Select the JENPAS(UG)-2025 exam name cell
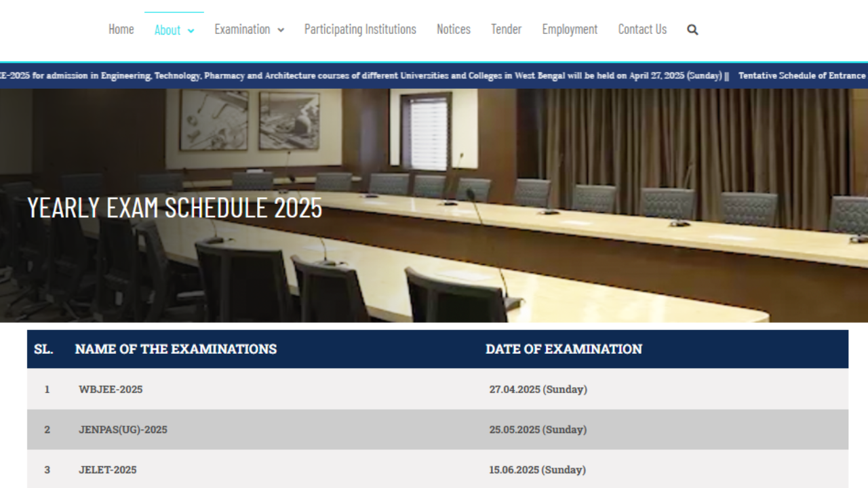Image resolution: width=868 pixels, height=488 pixels. [x=123, y=430]
